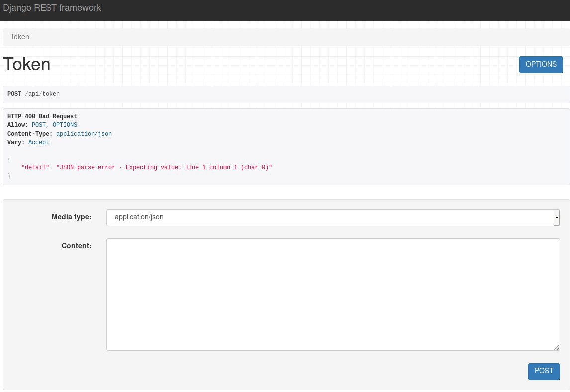This screenshot has width=570, height=392.
Task: Click the closing curly brace of response
Action: coord(9,176)
